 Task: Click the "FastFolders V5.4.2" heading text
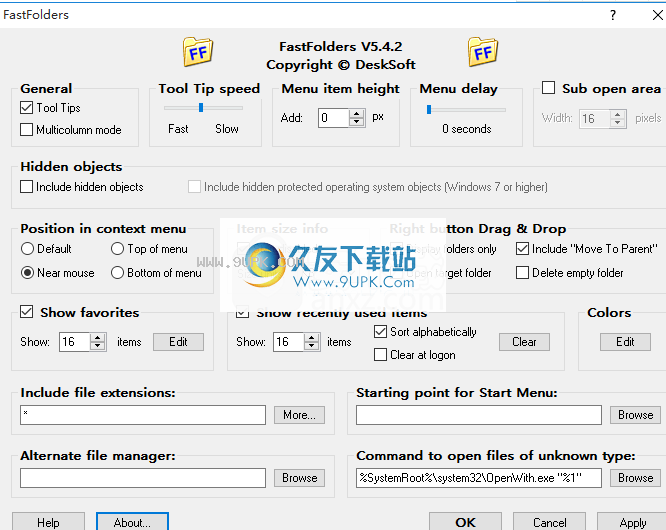(341, 46)
